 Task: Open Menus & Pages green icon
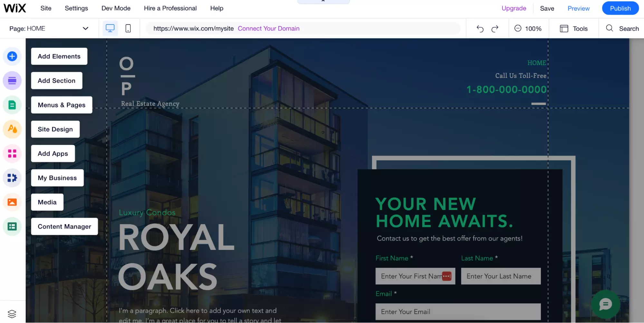[12, 105]
